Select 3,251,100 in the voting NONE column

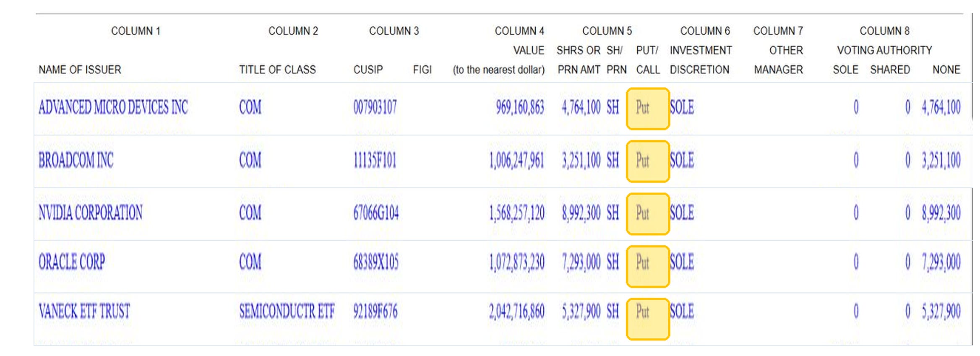click(x=941, y=160)
